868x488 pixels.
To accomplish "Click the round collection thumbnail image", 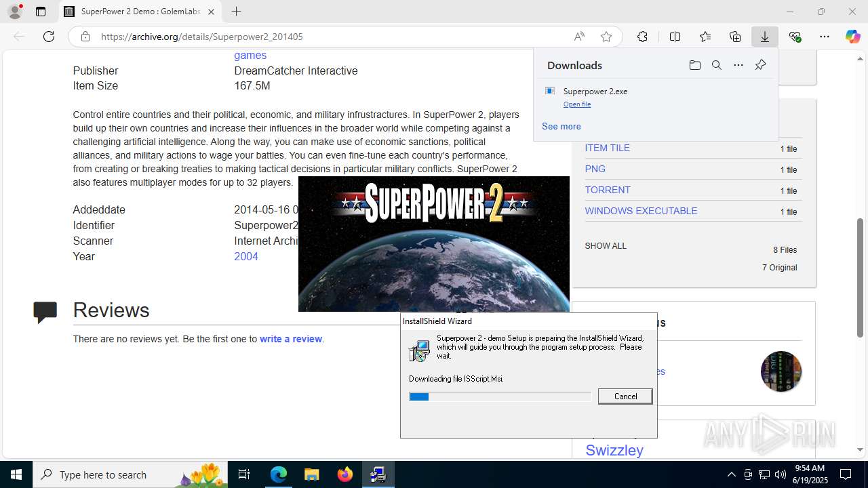I will 781,371.
